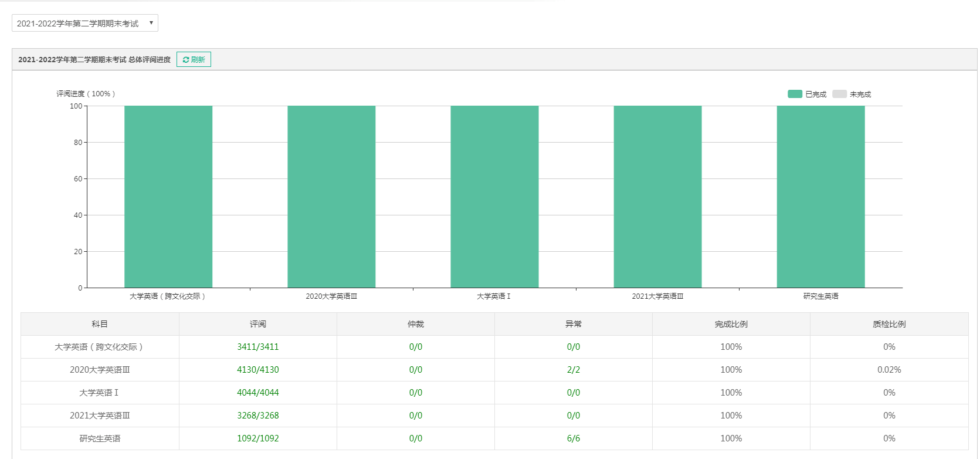Image resolution: width=980 pixels, height=459 pixels.
Task: Click the 完成比例 column header
Action: tap(731, 324)
